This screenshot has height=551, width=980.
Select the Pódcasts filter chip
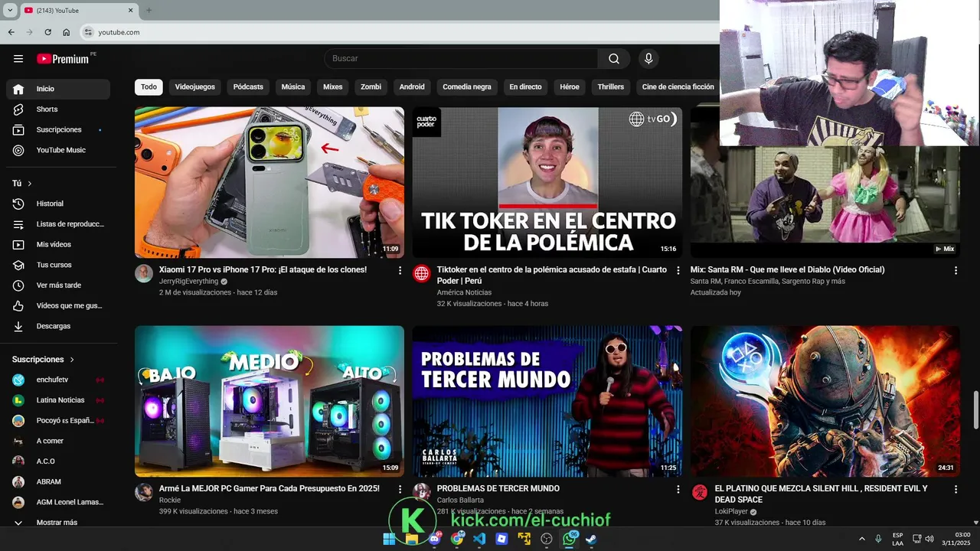248,87
